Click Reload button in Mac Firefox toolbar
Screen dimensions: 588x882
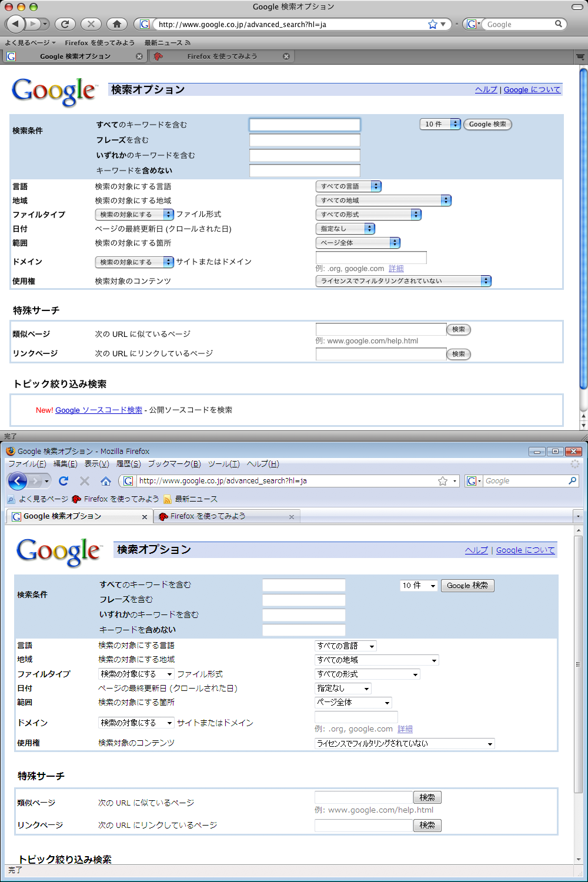[x=65, y=24]
